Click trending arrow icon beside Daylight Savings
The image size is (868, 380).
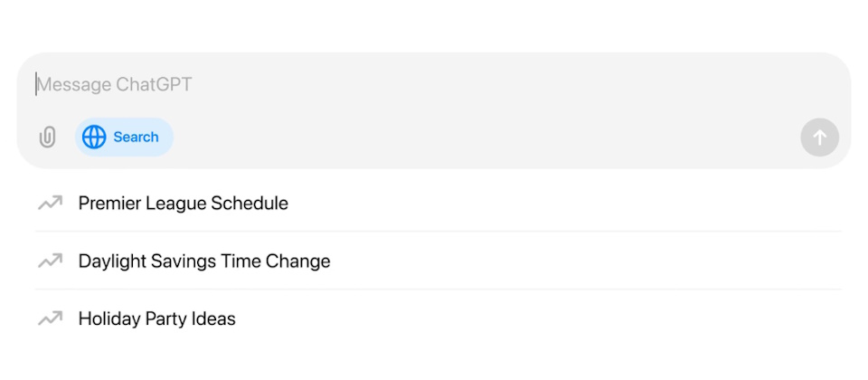(x=50, y=261)
